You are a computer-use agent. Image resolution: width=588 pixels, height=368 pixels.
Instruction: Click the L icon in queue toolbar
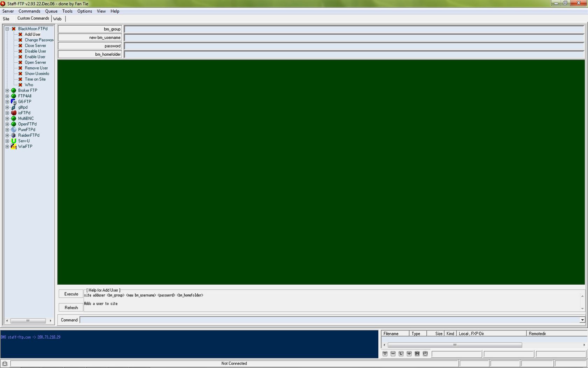pyautogui.click(x=401, y=354)
